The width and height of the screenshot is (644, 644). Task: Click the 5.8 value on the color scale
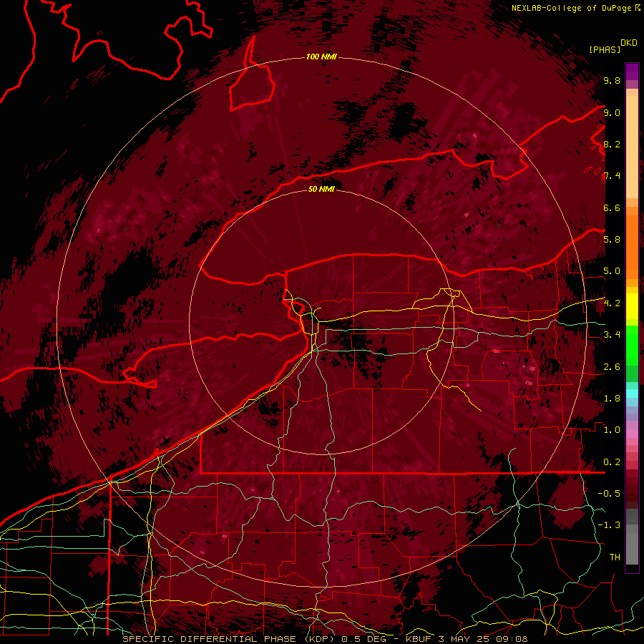coord(612,239)
